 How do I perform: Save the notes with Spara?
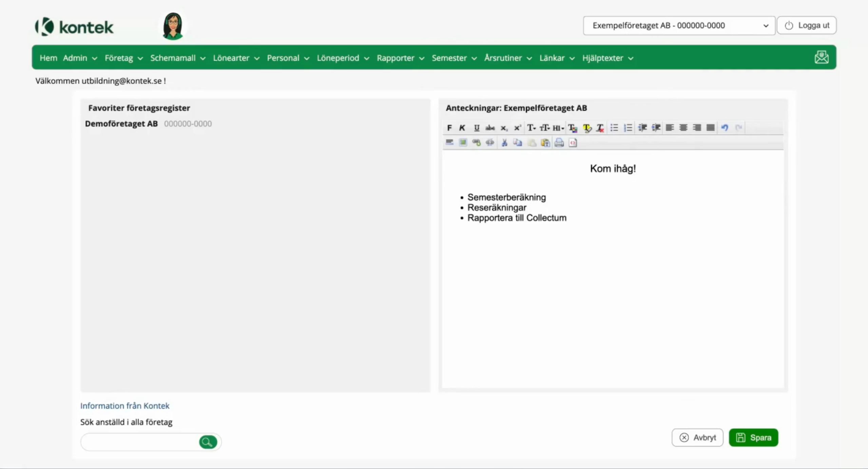753,437
